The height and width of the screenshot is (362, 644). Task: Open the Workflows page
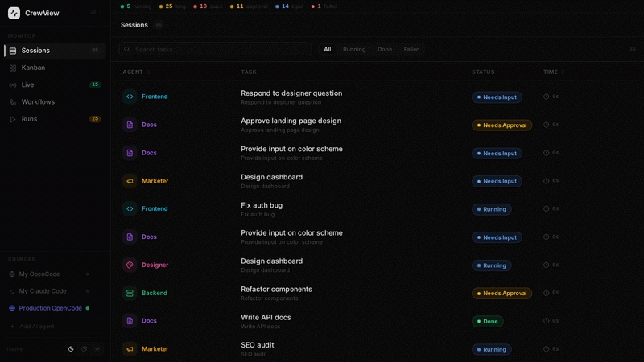55,102
